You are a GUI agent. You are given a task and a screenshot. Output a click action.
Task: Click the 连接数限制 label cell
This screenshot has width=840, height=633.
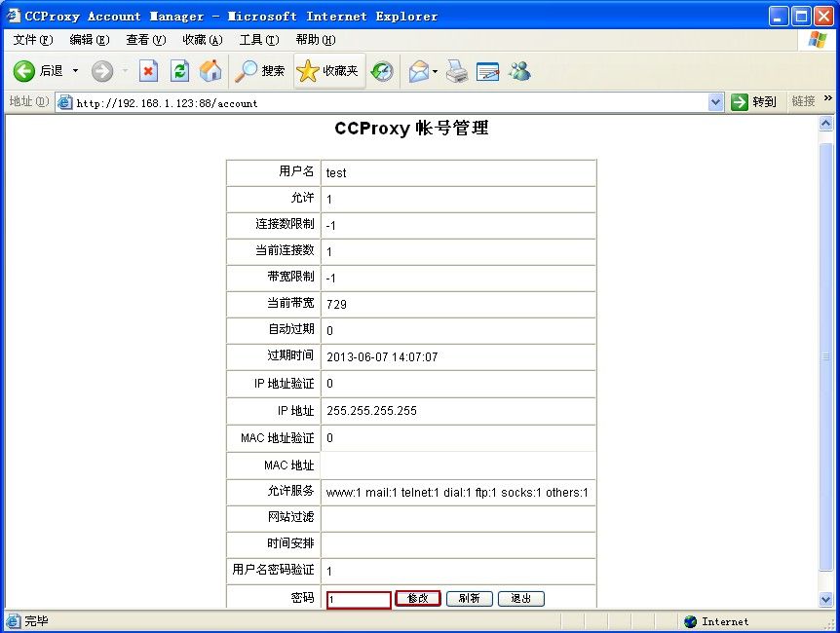point(273,226)
